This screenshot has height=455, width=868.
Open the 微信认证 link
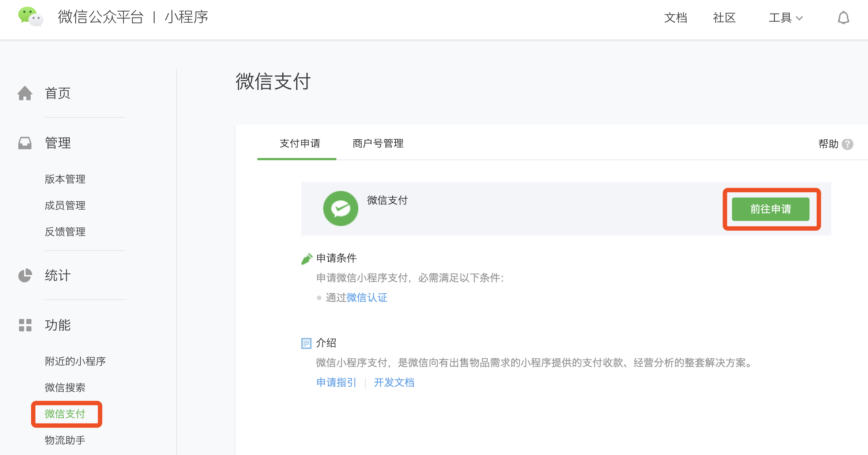coord(367,297)
